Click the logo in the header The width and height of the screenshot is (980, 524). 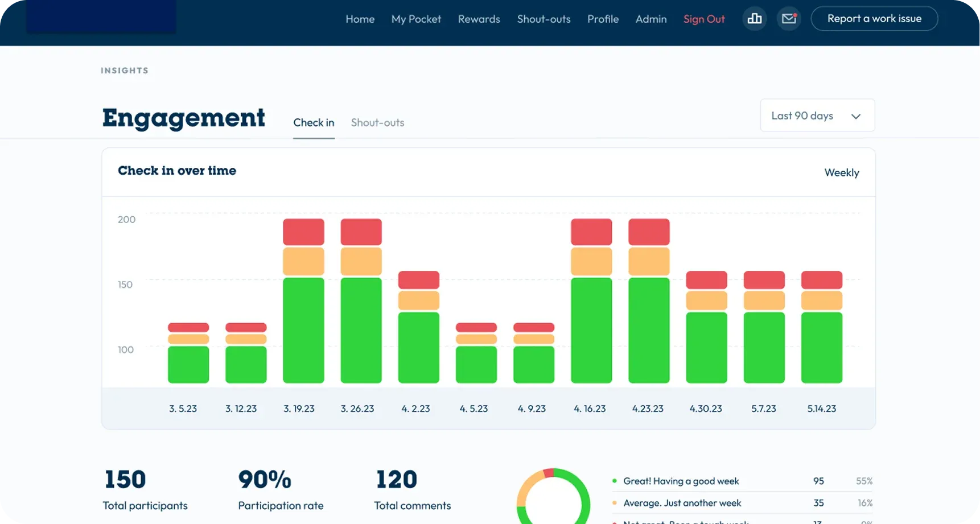101,16
